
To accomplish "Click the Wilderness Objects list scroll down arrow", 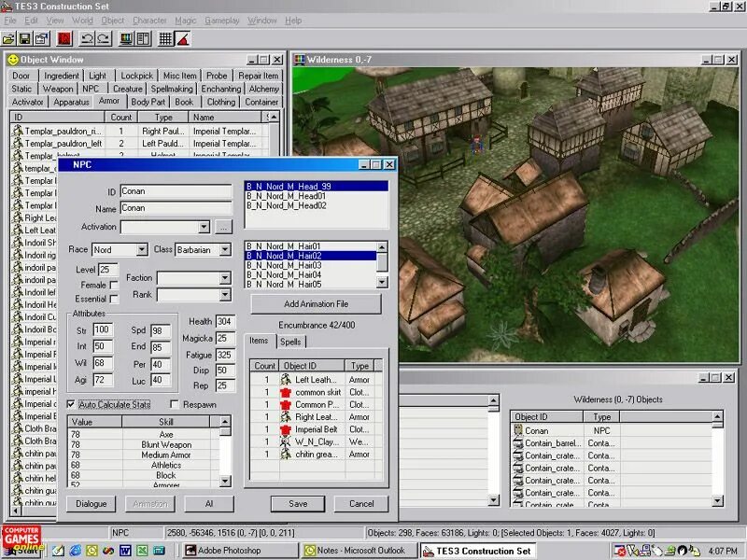I will [x=717, y=500].
